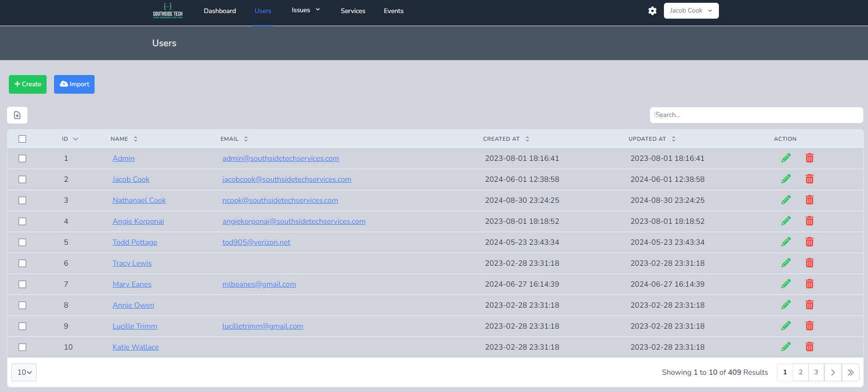The width and height of the screenshot is (868, 392).
Task: Click trash icon for Katie Wallace
Action: (x=809, y=347)
